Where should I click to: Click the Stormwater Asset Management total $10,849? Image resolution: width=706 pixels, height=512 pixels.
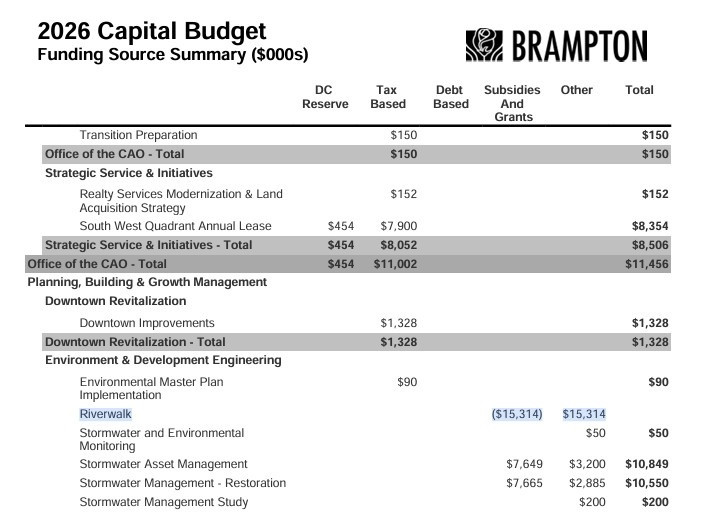(x=646, y=464)
